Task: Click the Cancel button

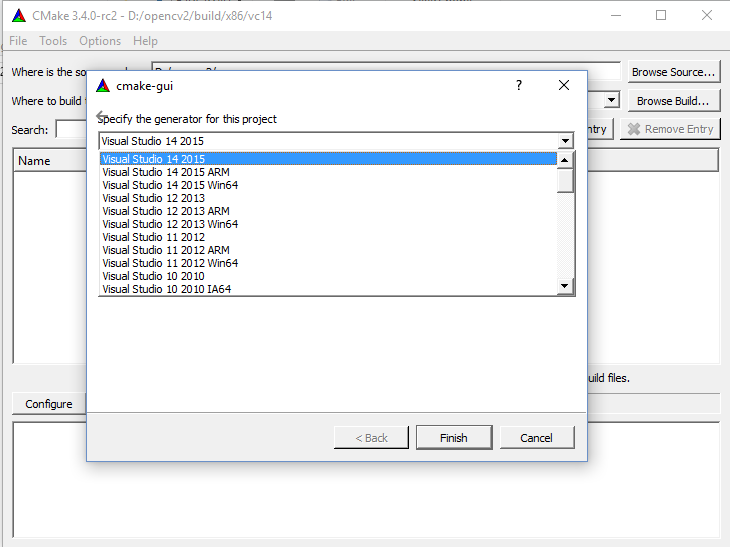Action: tap(537, 438)
